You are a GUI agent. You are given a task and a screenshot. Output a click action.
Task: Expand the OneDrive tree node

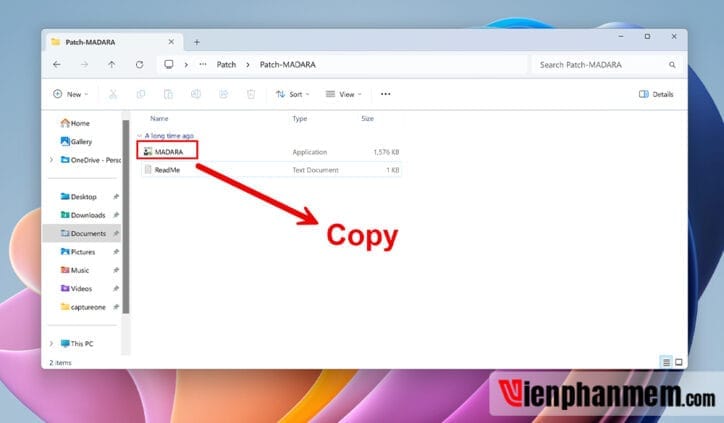[51, 160]
